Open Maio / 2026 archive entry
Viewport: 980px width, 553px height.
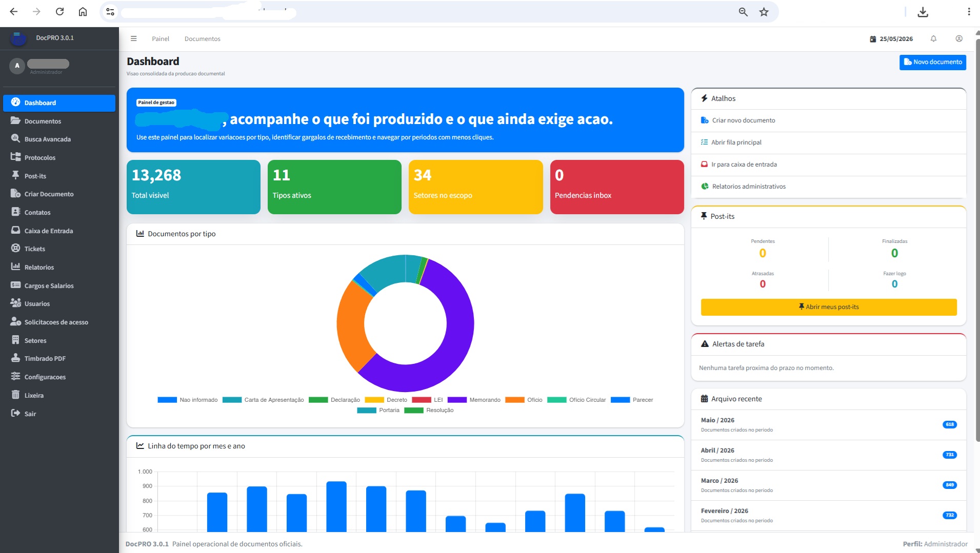point(828,424)
